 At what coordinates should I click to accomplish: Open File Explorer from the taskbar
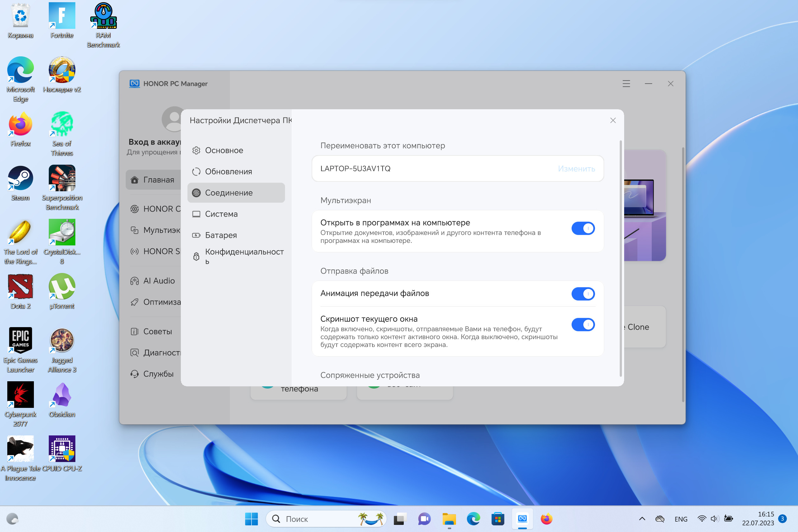[x=449, y=519]
